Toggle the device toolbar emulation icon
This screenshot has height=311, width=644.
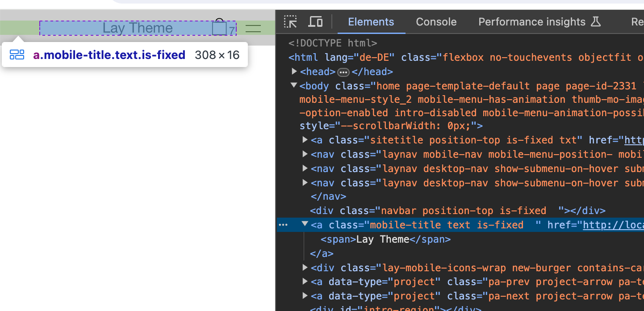(x=315, y=21)
